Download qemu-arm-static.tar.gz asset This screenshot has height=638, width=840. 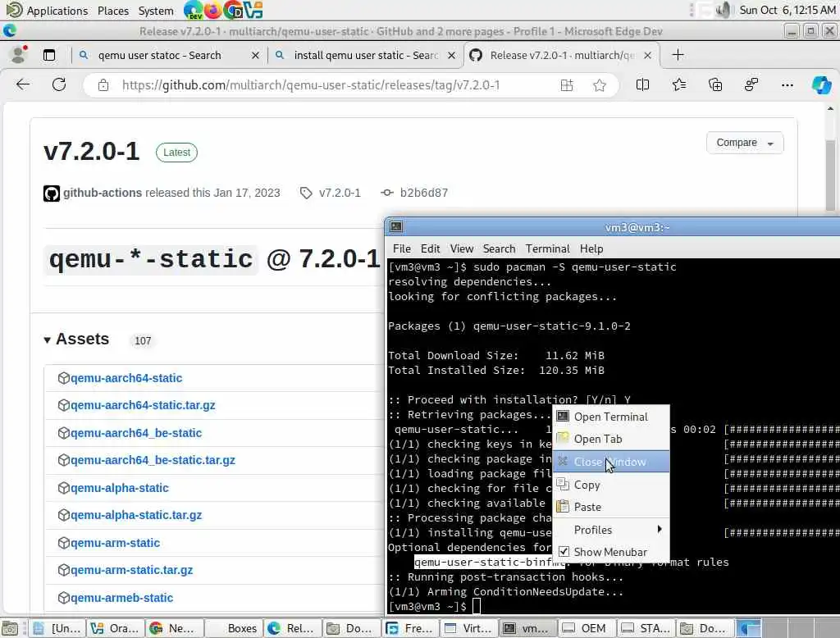pyautogui.click(x=132, y=571)
